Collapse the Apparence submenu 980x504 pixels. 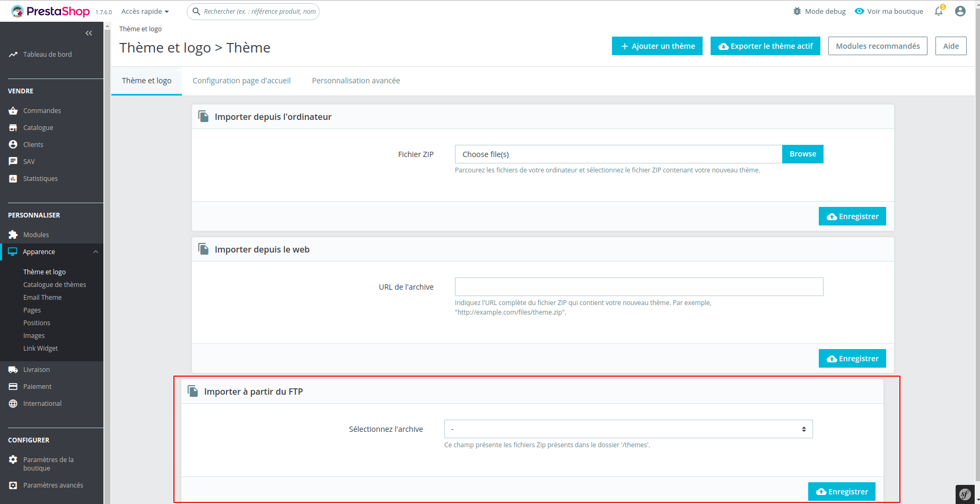[x=95, y=251]
